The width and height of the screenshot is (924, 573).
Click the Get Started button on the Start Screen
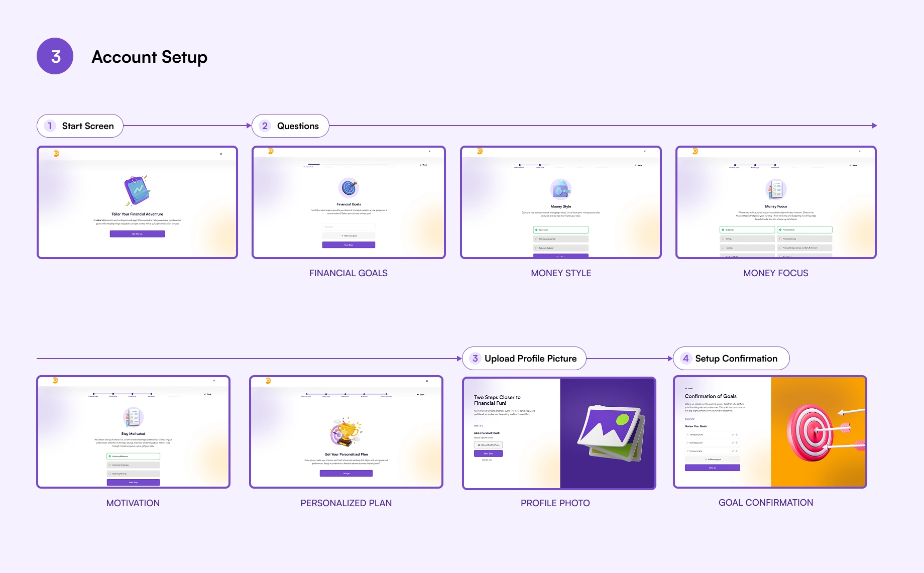[137, 234]
